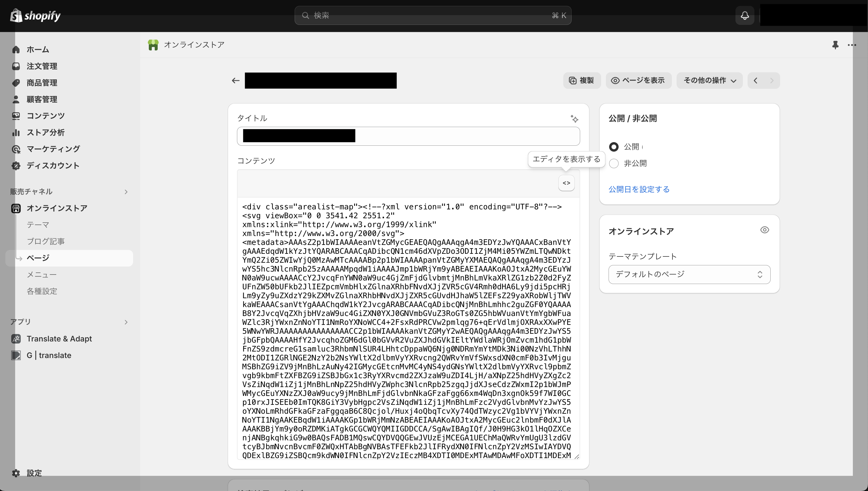Open the テーマ submenu item
Image resolution: width=868 pixels, height=491 pixels.
click(x=38, y=225)
